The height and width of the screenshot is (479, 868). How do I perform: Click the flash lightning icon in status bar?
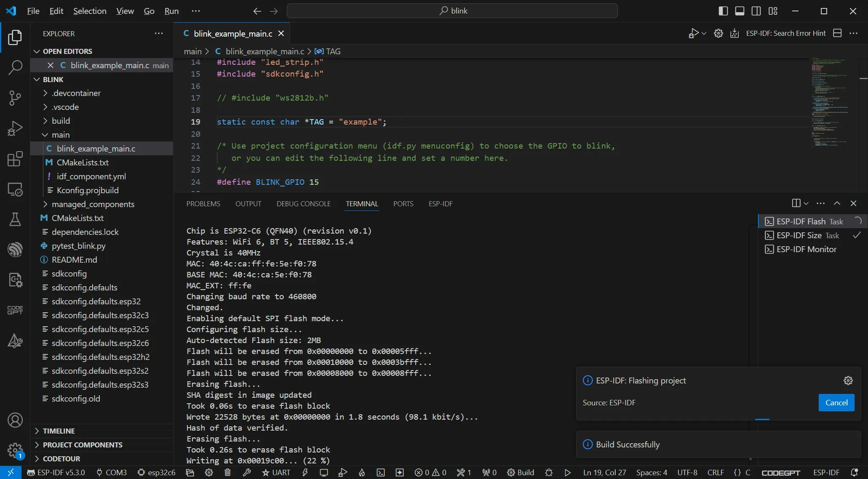(305, 472)
